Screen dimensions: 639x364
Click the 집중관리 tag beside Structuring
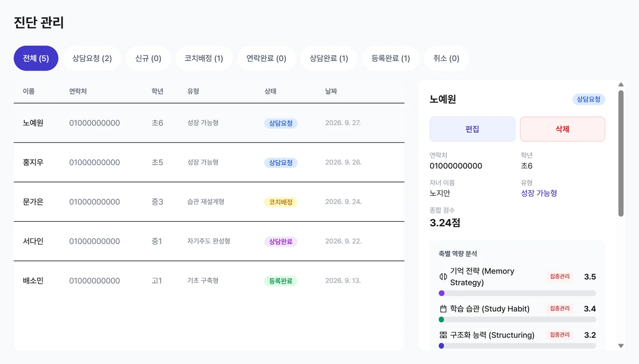[560, 335]
